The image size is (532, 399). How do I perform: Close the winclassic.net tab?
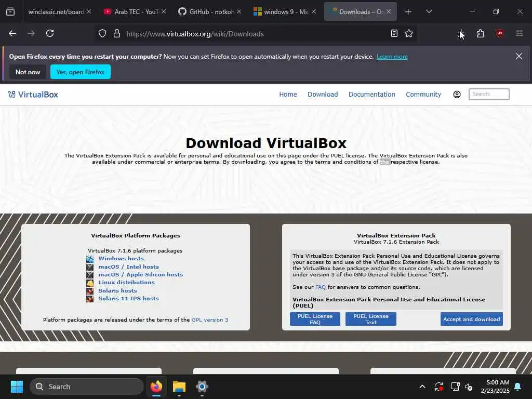(x=89, y=12)
